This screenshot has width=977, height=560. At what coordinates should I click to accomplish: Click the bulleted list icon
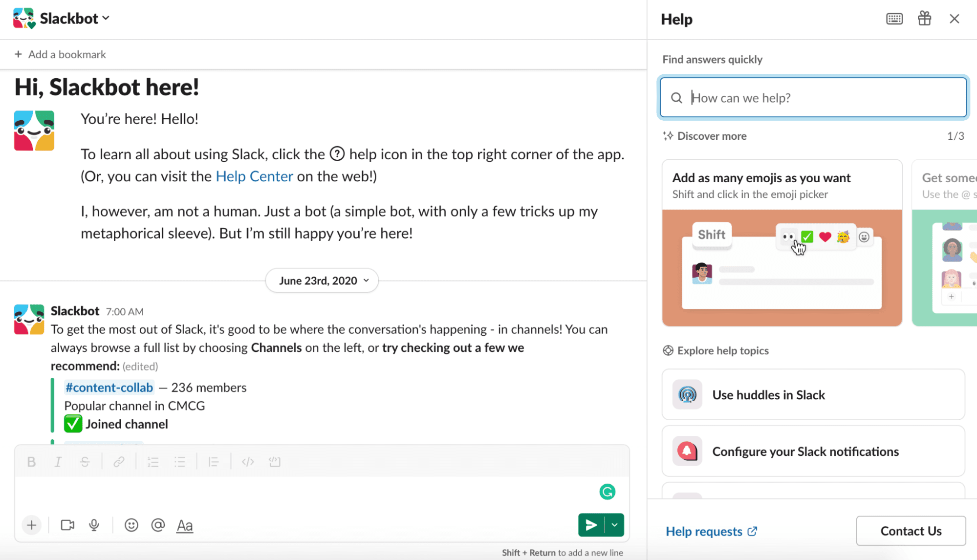tap(180, 462)
